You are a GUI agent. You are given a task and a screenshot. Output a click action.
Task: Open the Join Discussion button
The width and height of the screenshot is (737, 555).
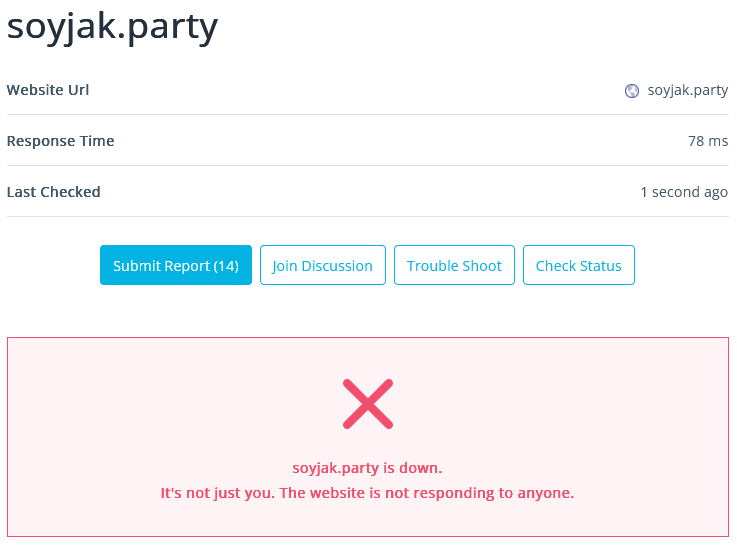point(322,265)
